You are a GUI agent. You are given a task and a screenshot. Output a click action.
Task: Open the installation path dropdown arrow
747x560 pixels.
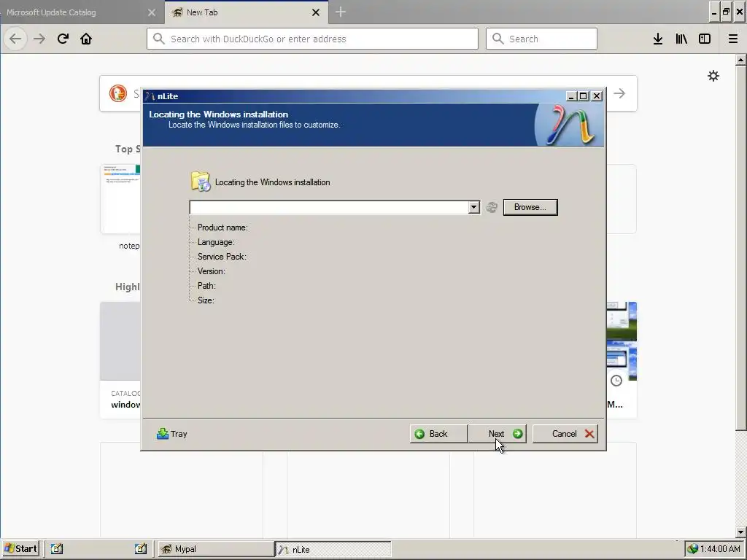pos(473,207)
